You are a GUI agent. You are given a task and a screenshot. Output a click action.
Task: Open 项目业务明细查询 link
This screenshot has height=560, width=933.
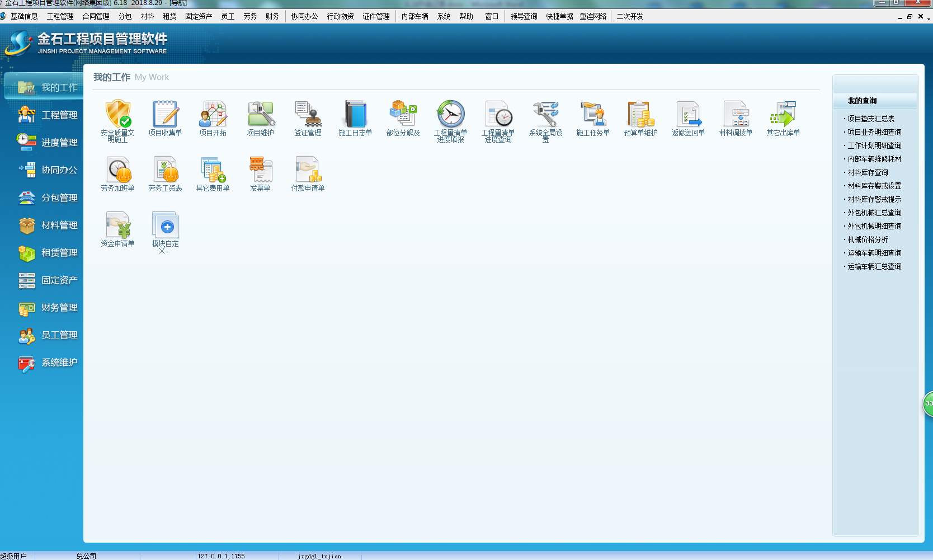874,132
